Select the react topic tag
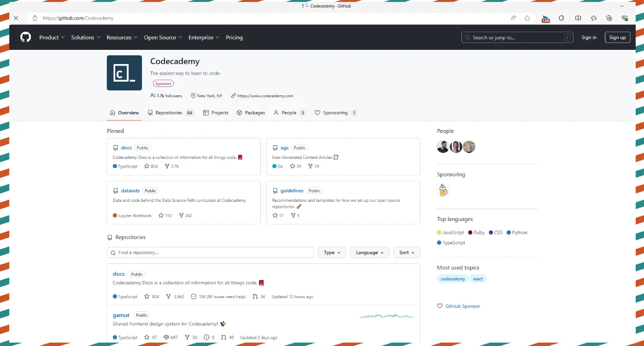The image size is (644, 346). [478, 279]
